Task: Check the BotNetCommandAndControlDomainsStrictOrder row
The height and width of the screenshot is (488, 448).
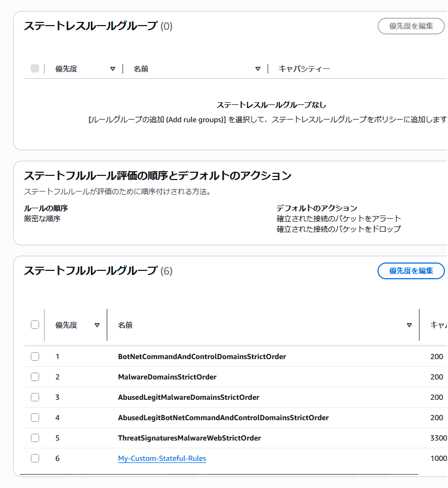Action: click(x=35, y=356)
